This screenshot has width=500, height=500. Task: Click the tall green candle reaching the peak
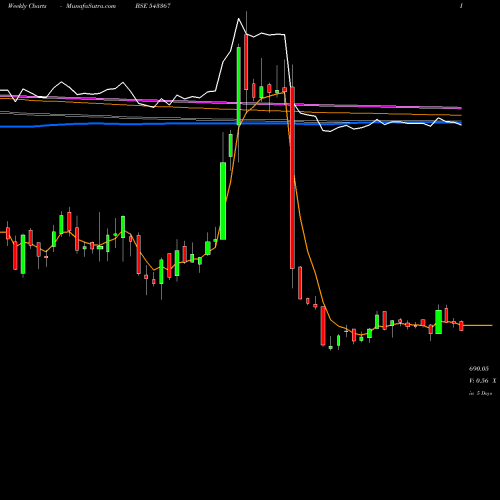click(x=239, y=86)
